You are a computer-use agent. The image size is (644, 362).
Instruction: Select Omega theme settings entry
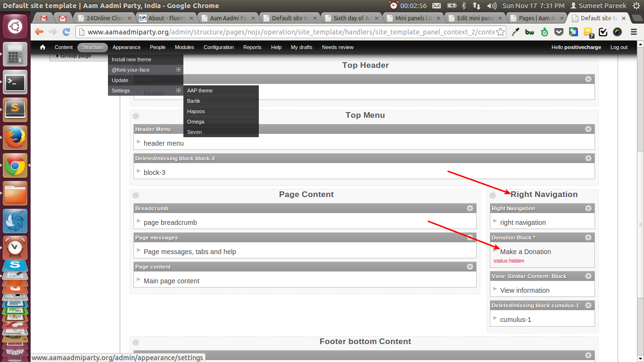point(221,122)
